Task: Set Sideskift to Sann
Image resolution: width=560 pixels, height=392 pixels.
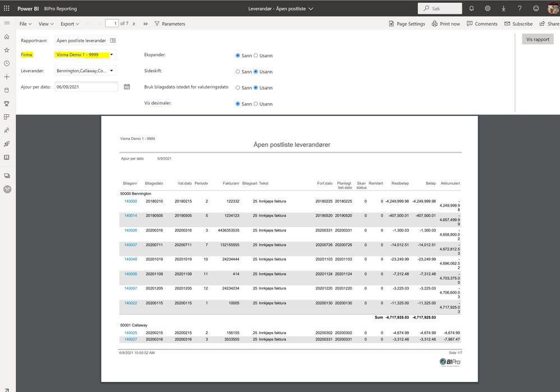Action: coord(238,72)
